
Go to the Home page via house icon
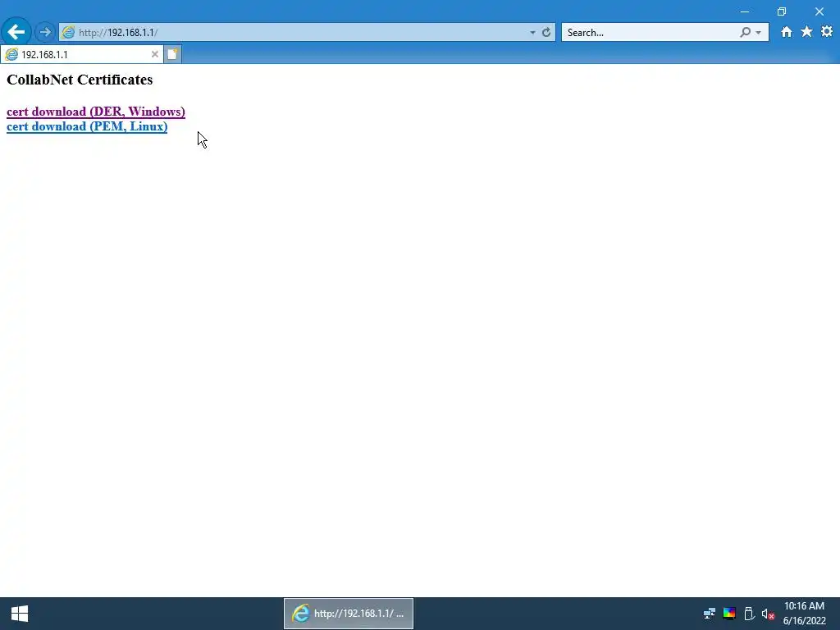(786, 32)
